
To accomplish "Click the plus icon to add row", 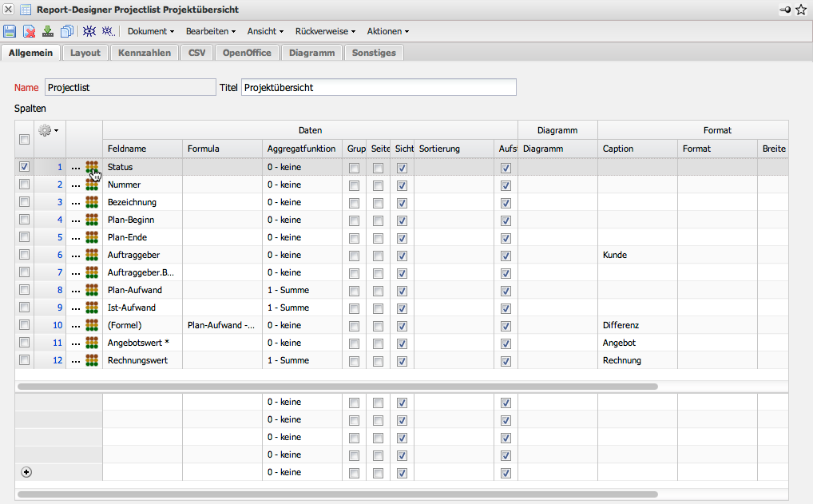I will point(26,472).
